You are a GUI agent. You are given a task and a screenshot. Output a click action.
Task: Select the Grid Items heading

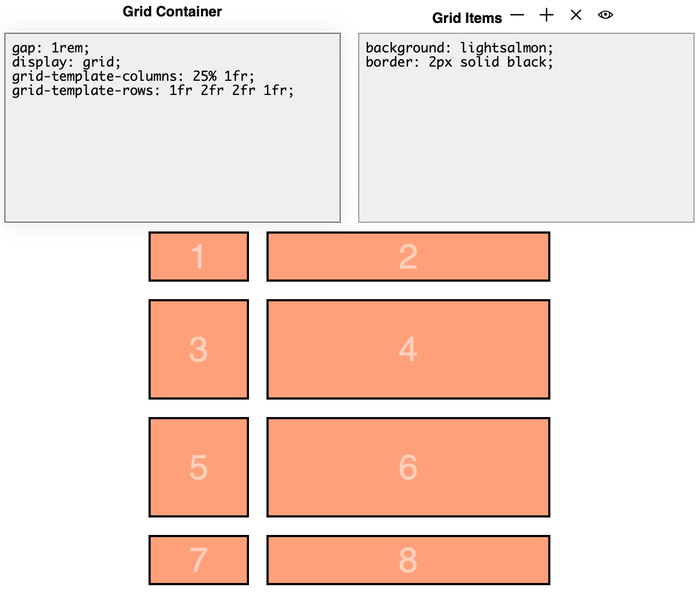(x=467, y=18)
